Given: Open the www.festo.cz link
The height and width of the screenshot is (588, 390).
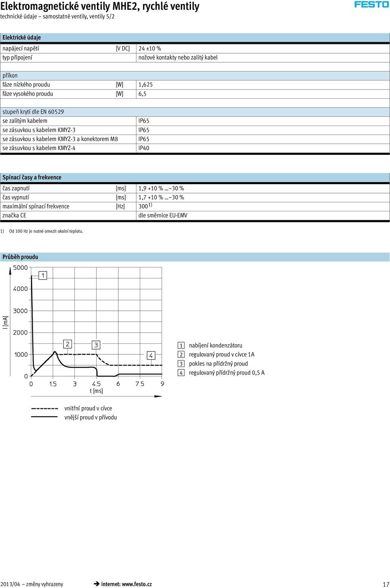Looking at the screenshot, I should click(137, 584).
